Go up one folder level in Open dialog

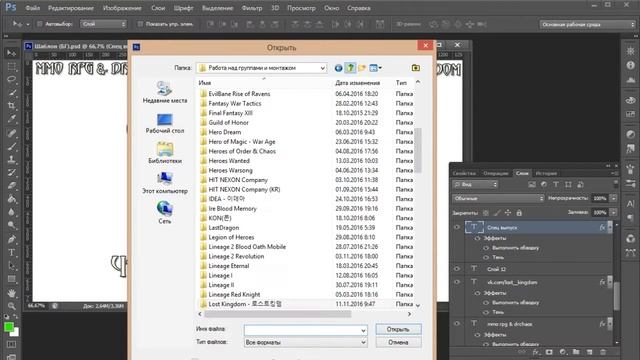(x=350, y=68)
